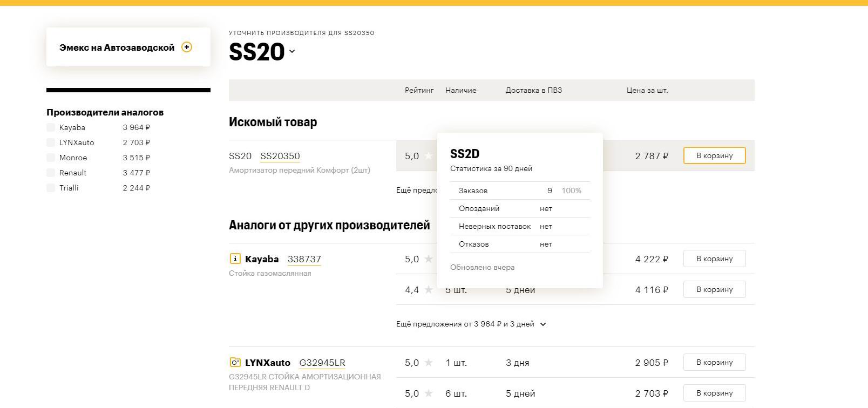Click Амортизатор передний Комфорт description
Image resolution: width=868 pixels, height=408 pixels.
300,170
